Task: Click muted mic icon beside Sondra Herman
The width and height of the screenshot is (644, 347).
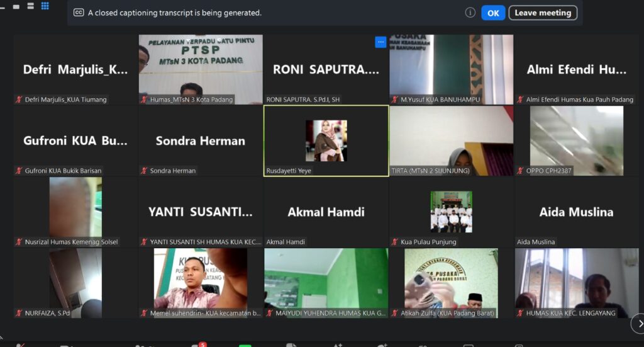Action: 145,171
